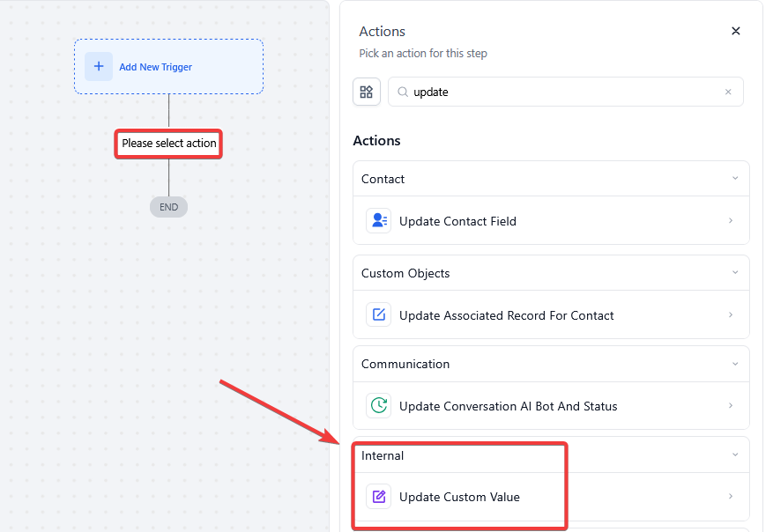Clear the 'update' search text with the x
773x532 pixels.
pos(728,92)
